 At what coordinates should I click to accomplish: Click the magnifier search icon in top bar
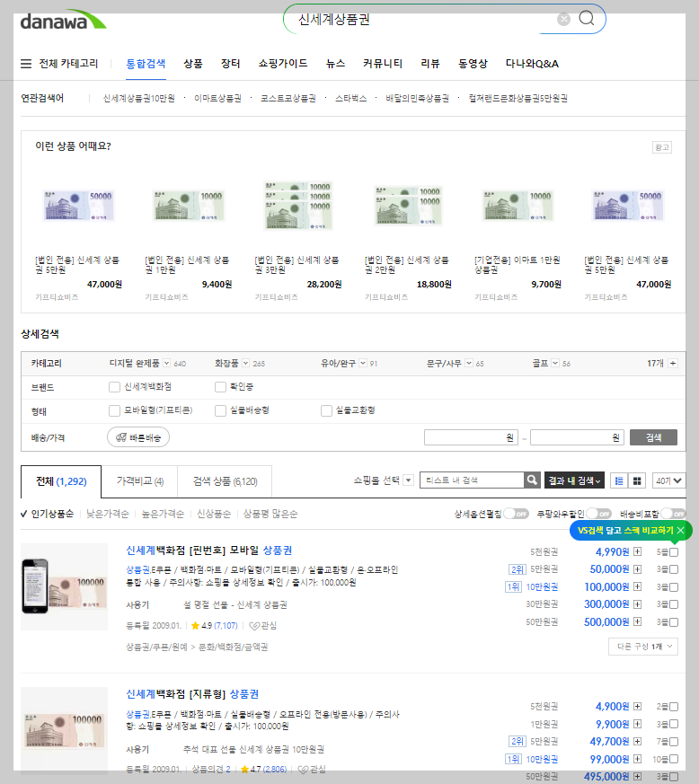[x=587, y=19]
